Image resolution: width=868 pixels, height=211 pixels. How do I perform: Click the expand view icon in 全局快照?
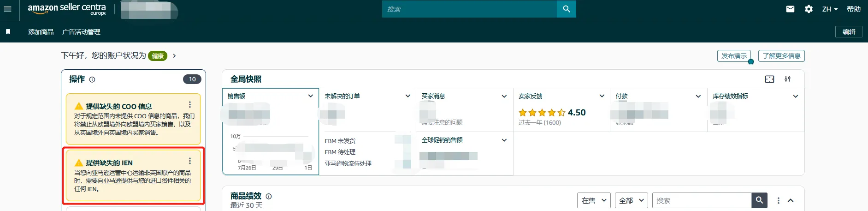point(769,79)
